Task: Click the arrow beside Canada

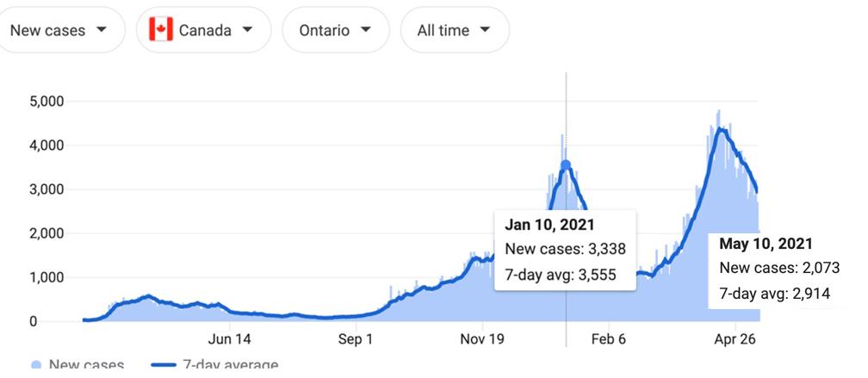Action: point(248,30)
